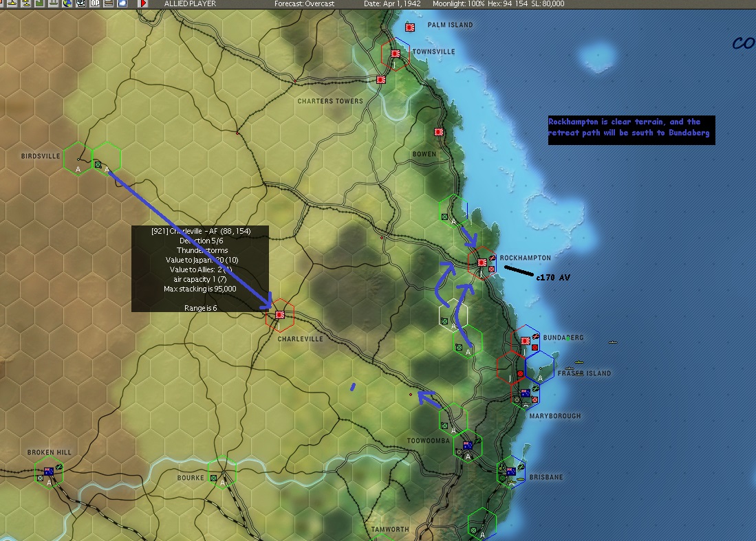Select Allied unit in hex east of Birdsville
This screenshot has height=541, width=756.
[x=98, y=165]
